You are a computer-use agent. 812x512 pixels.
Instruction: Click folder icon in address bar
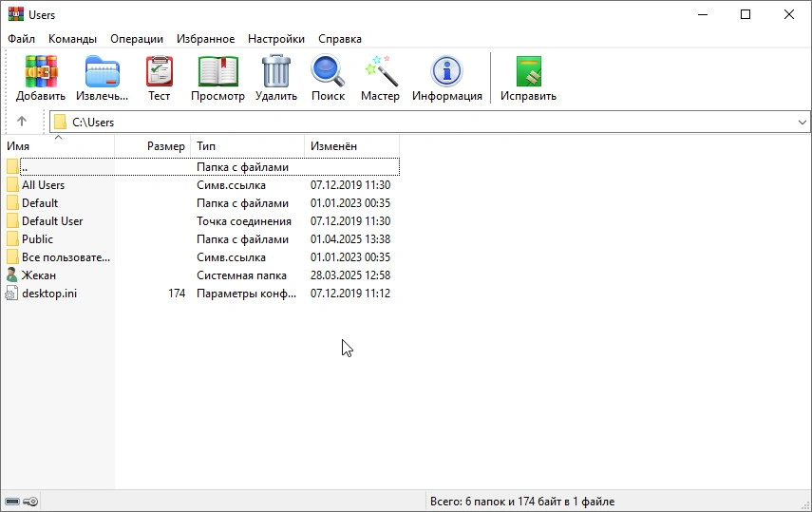point(60,122)
